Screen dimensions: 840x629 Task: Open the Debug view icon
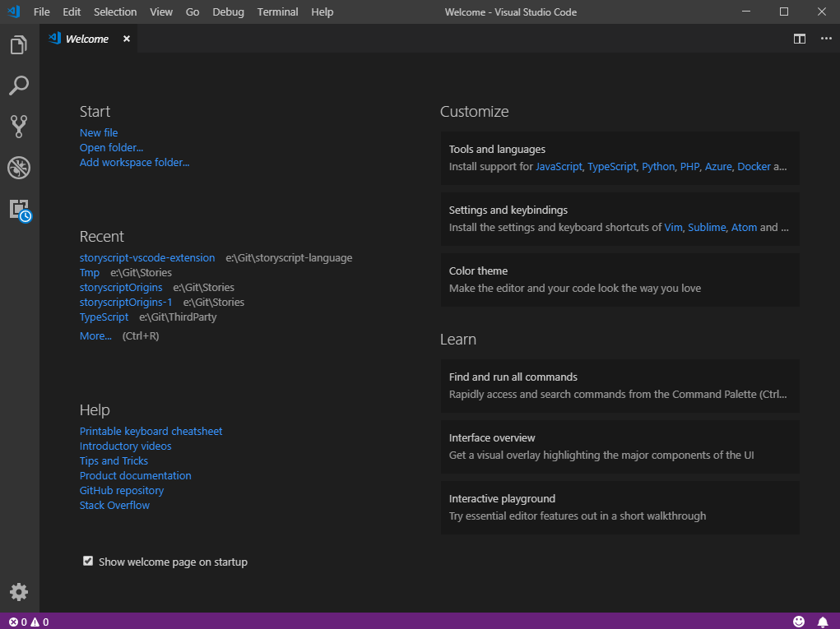(19, 168)
